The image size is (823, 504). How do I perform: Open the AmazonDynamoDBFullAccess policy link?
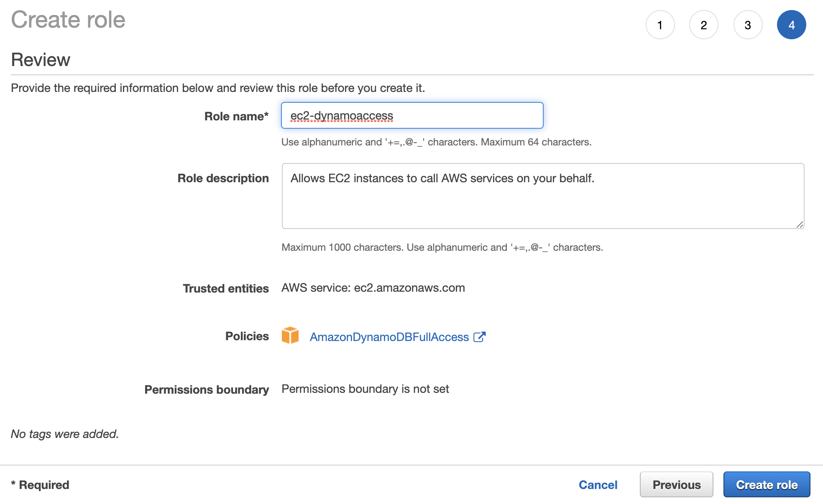pyautogui.click(x=389, y=337)
